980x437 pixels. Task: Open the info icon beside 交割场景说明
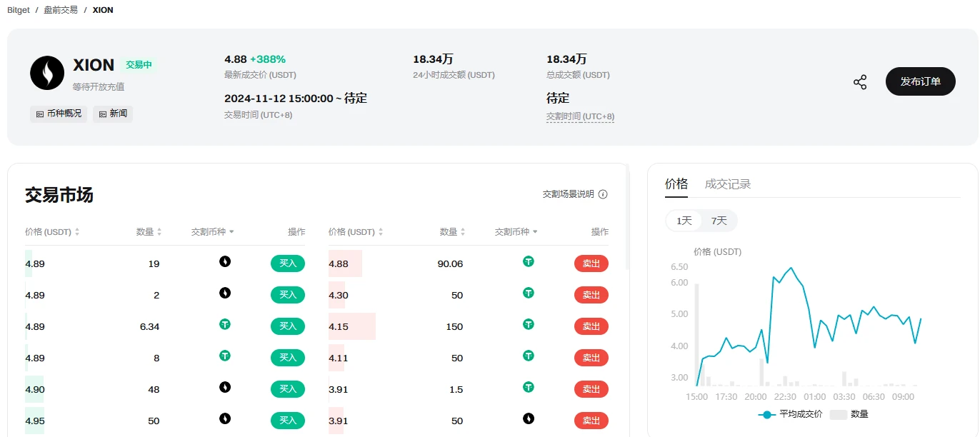pos(604,194)
